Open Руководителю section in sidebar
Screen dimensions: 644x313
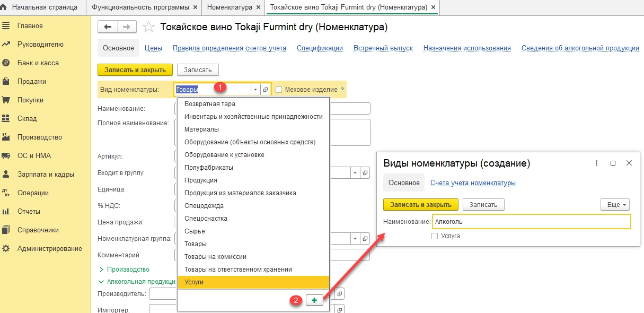(40, 44)
